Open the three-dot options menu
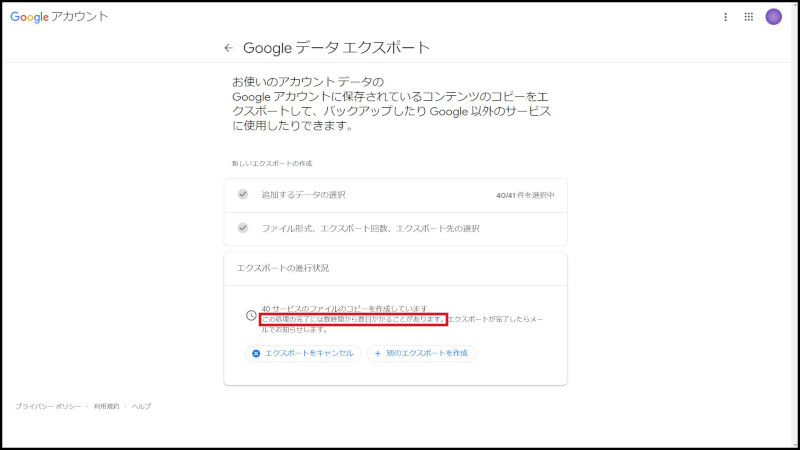This screenshot has height=450, width=800. pos(726,17)
